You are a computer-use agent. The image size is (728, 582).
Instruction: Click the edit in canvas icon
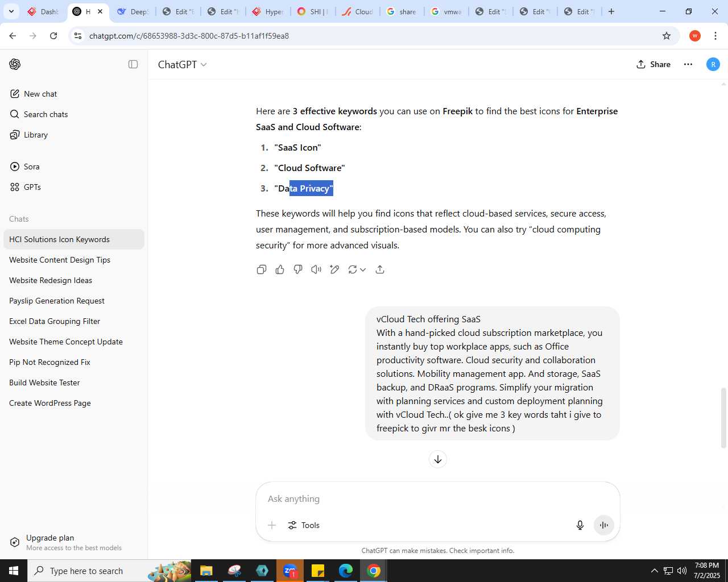[x=334, y=269]
